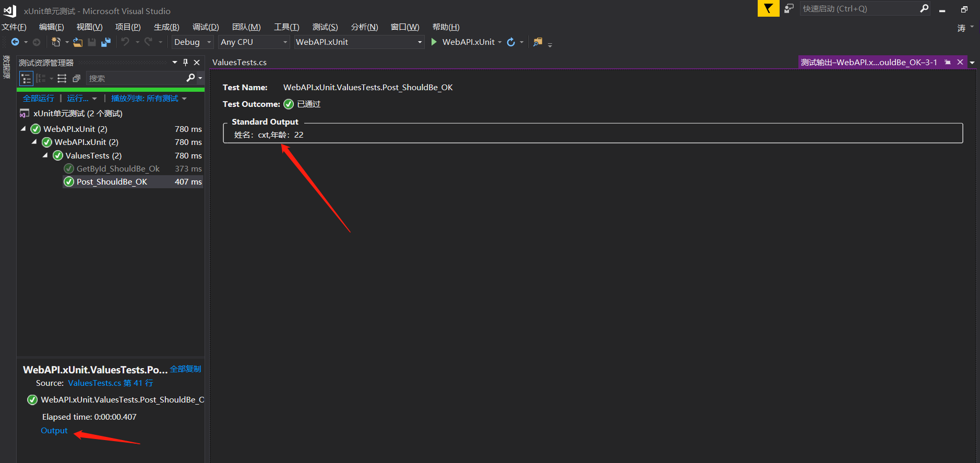The height and width of the screenshot is (463, 980).
Task: Open the 工具(T) menu
Action: tap(286, 27)
